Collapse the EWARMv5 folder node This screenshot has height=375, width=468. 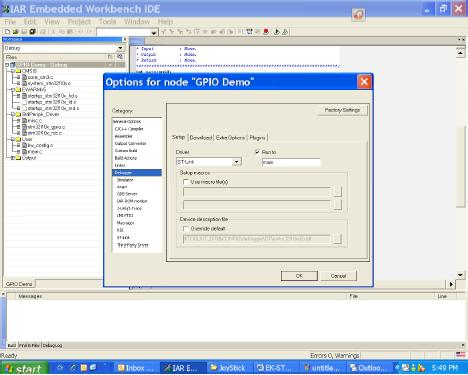tap(13, 90)
